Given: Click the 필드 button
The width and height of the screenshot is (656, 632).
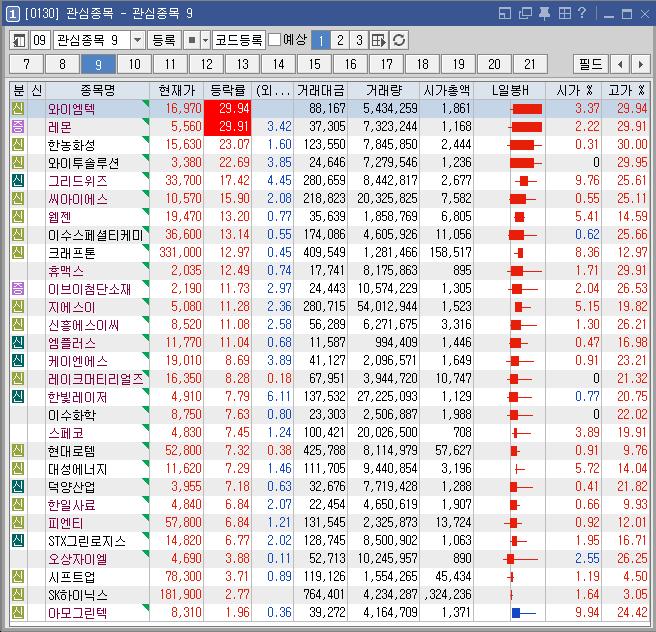Looking at the screenshot, I should 590,64.
